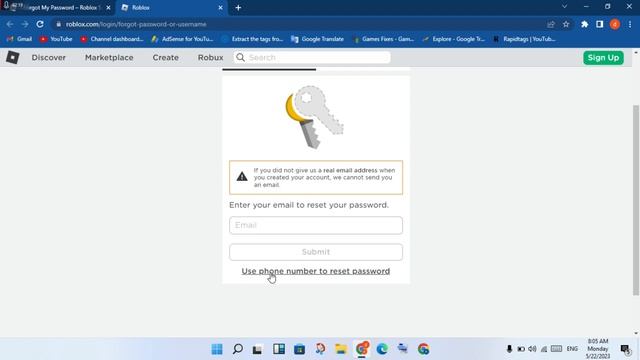Viewport: 640px width, 360px height.
Task: Open Create in Roblox navigation
Action: point(165,58)
